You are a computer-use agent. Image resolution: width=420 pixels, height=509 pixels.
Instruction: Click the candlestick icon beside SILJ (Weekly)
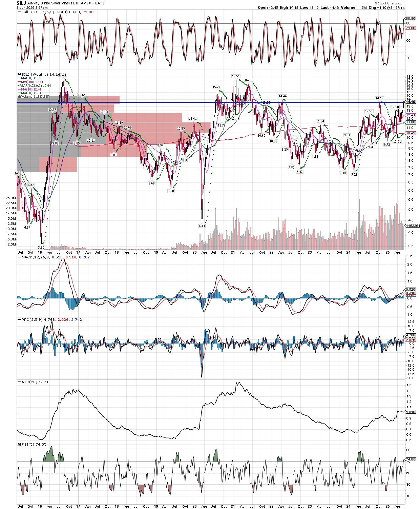(19, 75)
